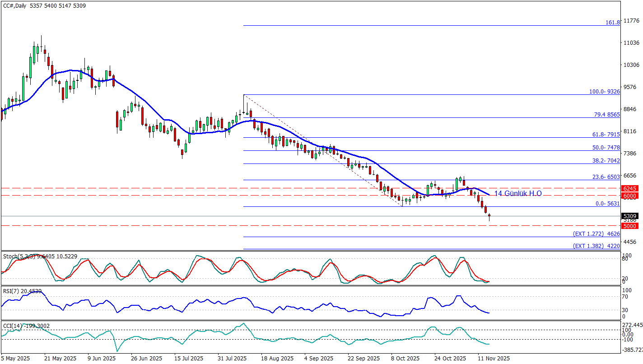Image resolution: width=643 pixels, height=364 pixels.
Task: Click the red 6000 price tag
Action: coord(629,196)
